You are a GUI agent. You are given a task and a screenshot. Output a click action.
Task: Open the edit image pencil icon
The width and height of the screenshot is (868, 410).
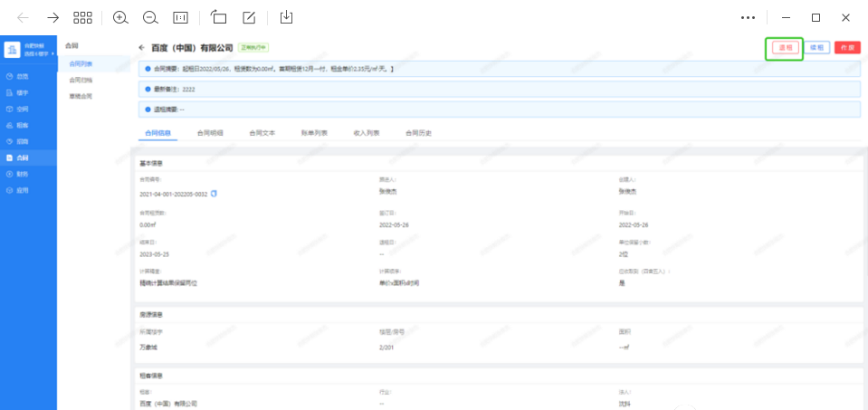click(249, 17)
